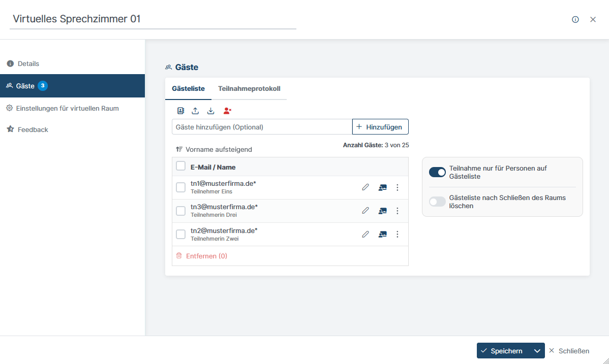Check the select-all box beside E-Mail / Name

[x=180, y=166]
